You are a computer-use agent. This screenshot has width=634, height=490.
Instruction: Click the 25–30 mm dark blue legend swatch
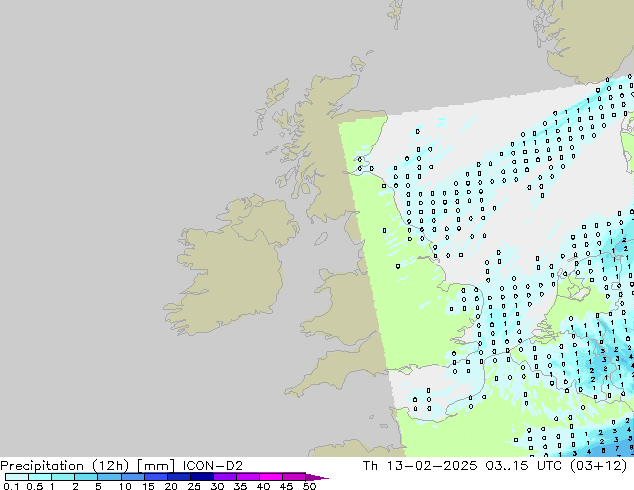click(202, 477)
